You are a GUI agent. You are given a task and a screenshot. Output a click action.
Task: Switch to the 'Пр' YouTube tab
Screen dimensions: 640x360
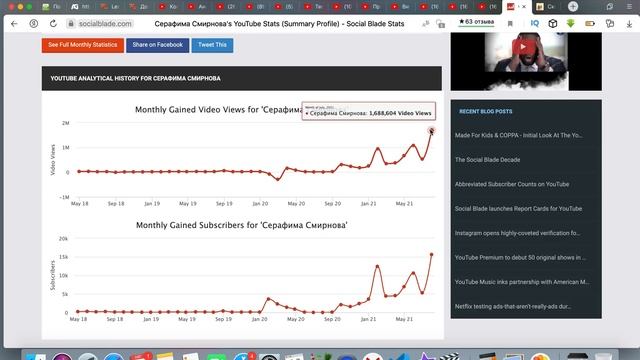click(371, 7)
